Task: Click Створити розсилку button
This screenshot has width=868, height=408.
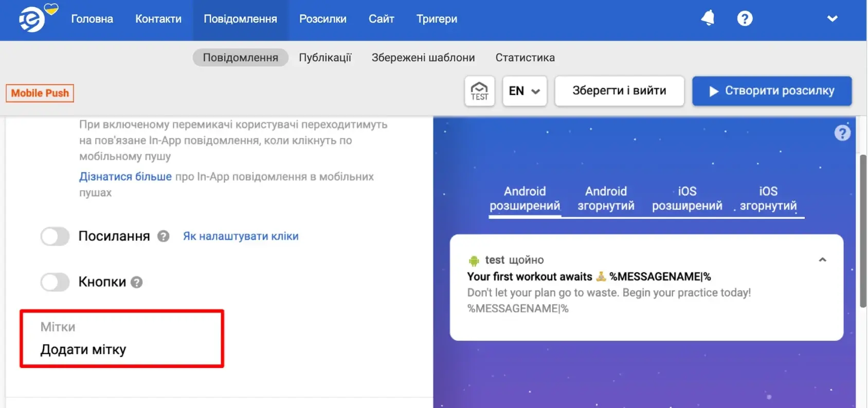Action: tap(772, 91)
